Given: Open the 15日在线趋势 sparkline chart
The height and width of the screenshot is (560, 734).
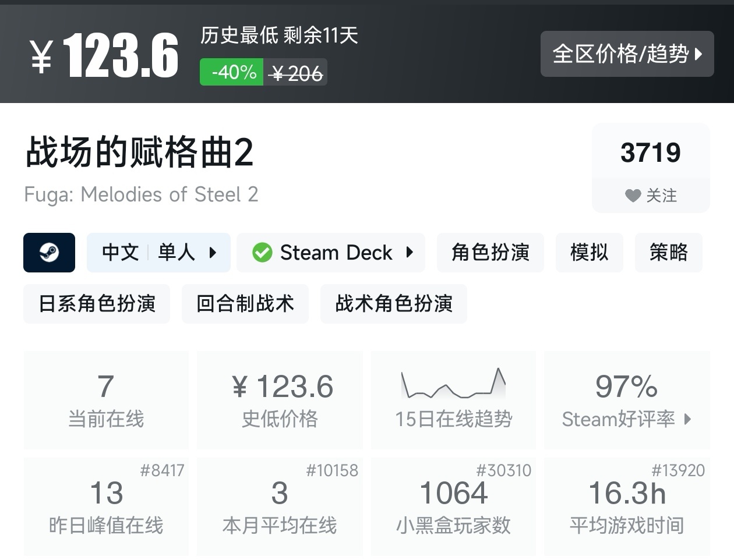Looking at the screenshot, I should point(453,384).
